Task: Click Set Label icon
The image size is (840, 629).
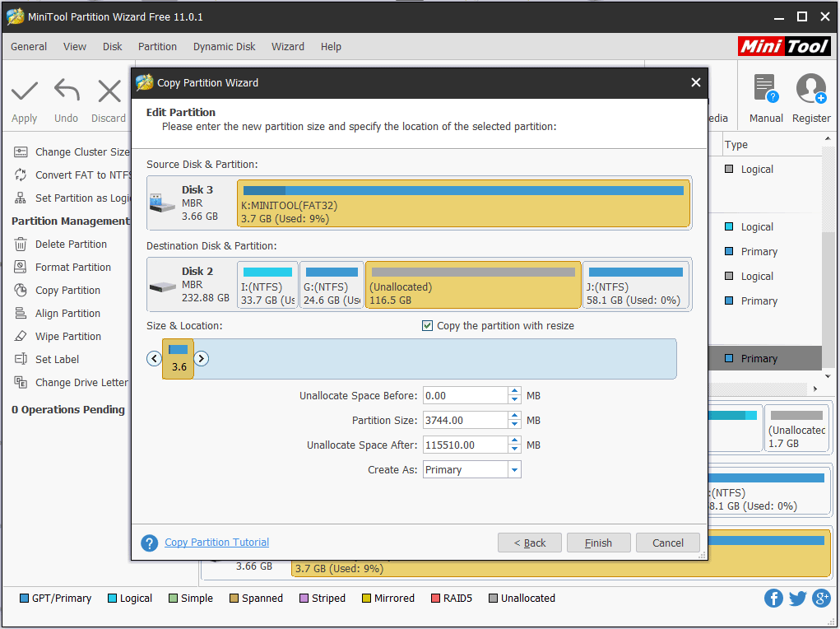Action: click(x=21, y=359)
